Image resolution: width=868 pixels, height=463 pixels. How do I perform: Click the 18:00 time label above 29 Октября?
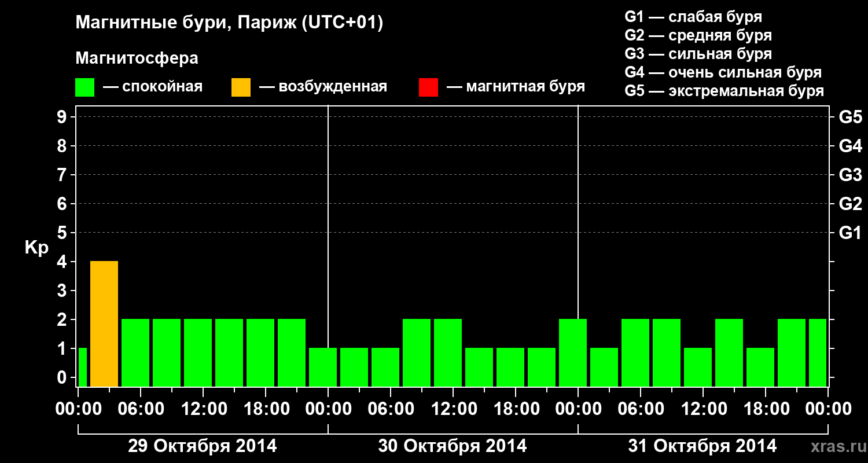click(x=266, y=409)
